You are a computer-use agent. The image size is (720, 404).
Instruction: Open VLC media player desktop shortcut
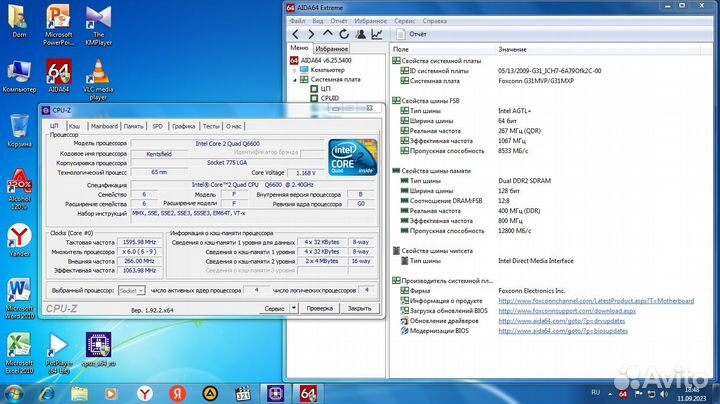pos(98,80)
